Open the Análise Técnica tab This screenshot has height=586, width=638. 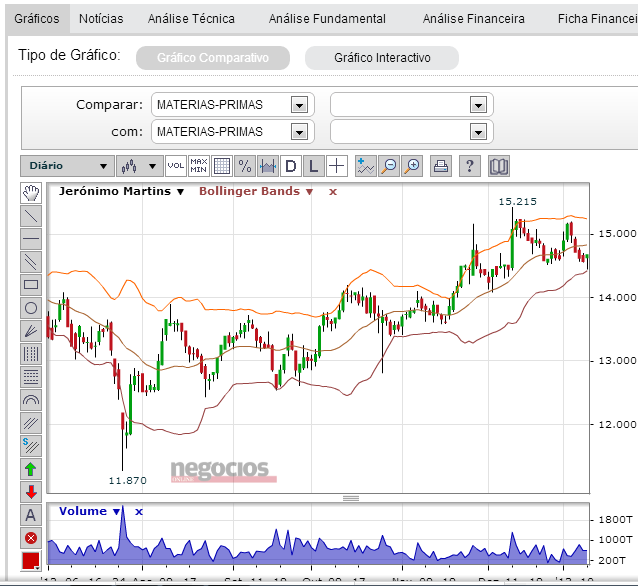click(x=191, y=18)
